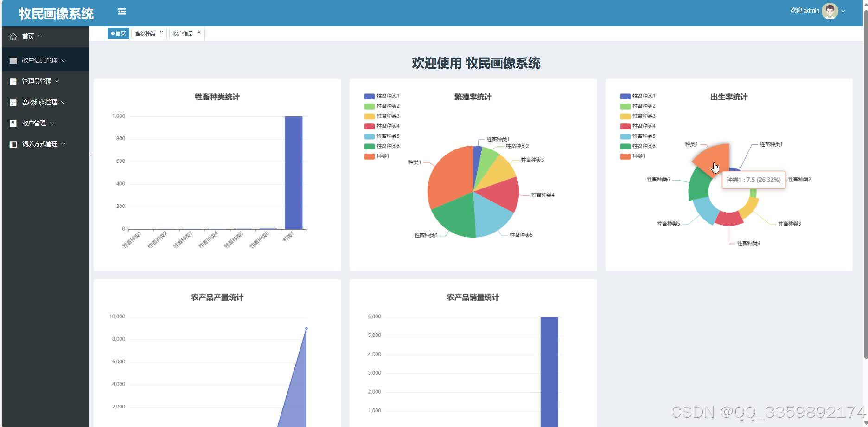Click the 牲畜种类统计 chart title
The width and height of the screenshot is (868, 427).
click(x=217, y=97)
